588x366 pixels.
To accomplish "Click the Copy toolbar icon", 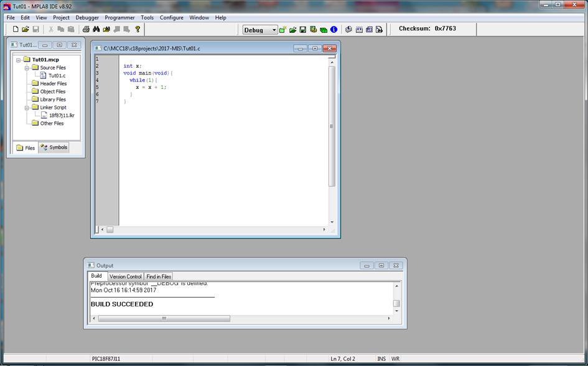I will (x=60, y=29).
